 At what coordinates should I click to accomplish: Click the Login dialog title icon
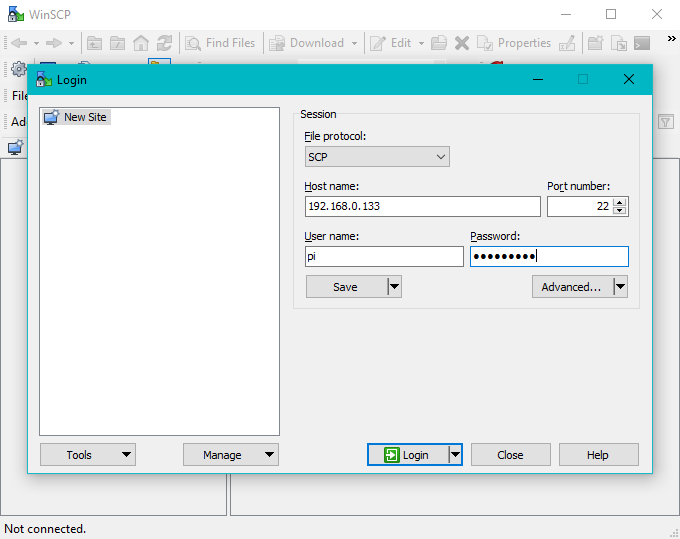43,79
